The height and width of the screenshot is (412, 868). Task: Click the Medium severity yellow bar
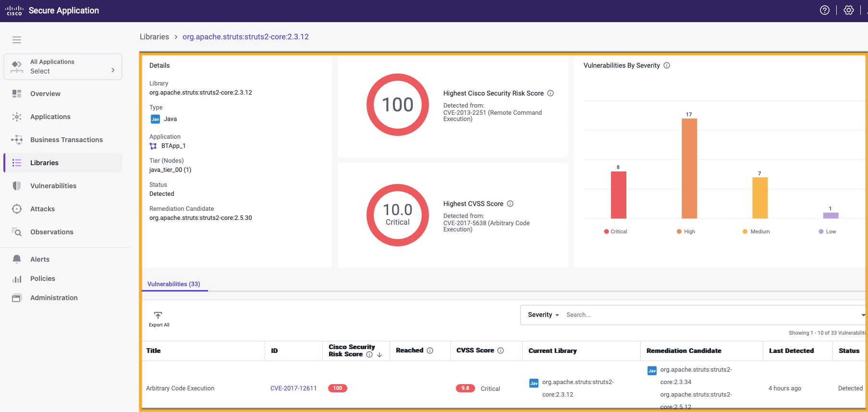pos(760,198)
